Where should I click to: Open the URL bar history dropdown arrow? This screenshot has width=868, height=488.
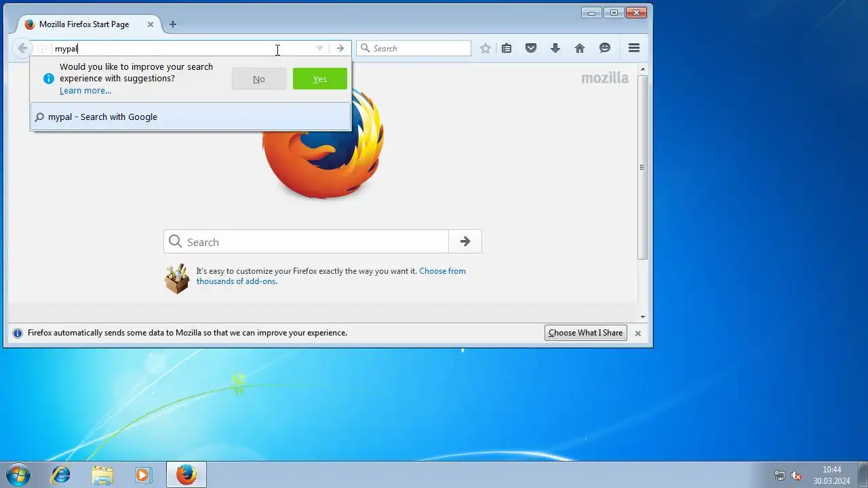(319, 49)
